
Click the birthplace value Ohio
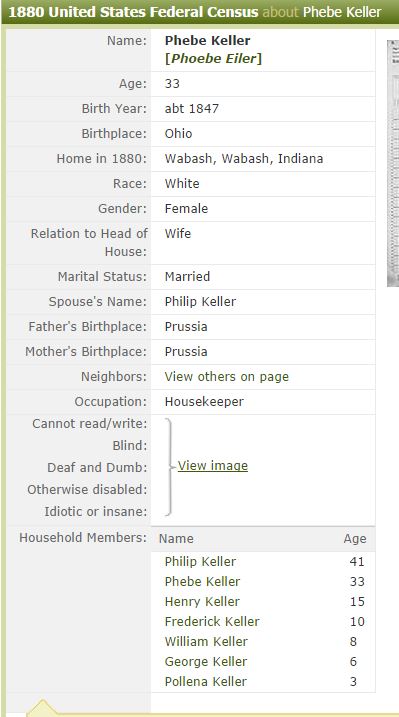coord(178,134)
